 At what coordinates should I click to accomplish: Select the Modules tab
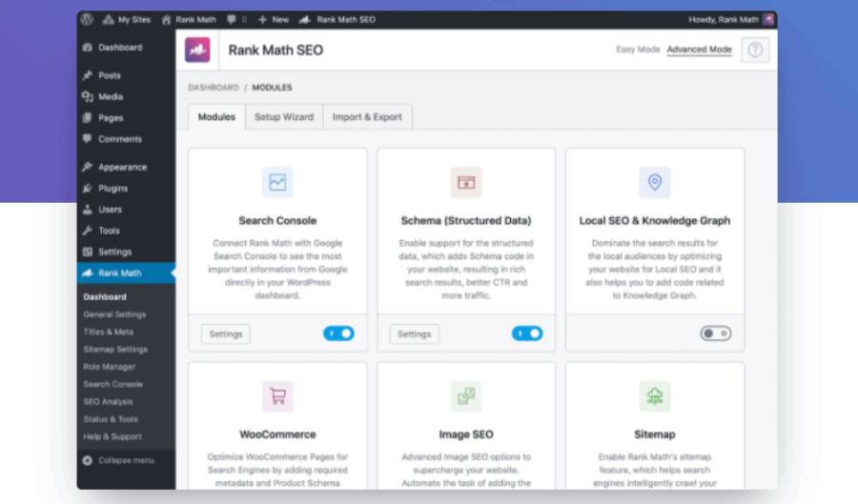pyautogui.click(x=216, y=117)
